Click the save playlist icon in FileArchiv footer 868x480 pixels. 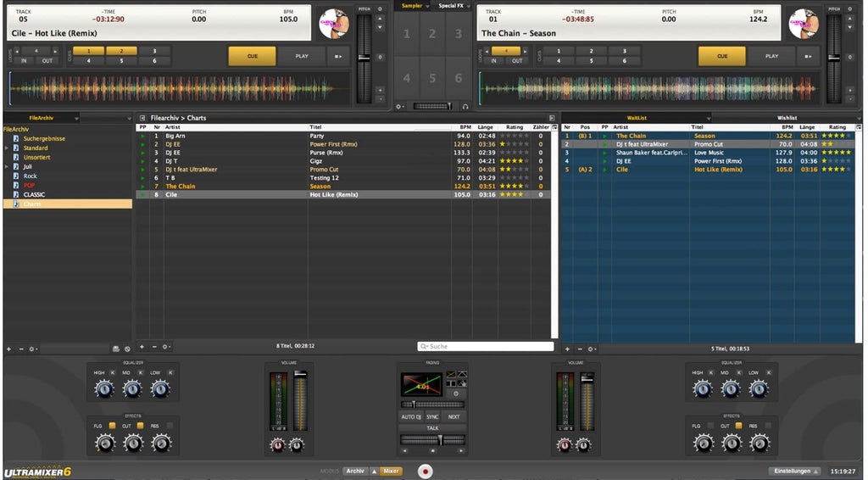[x=115, y=349]
